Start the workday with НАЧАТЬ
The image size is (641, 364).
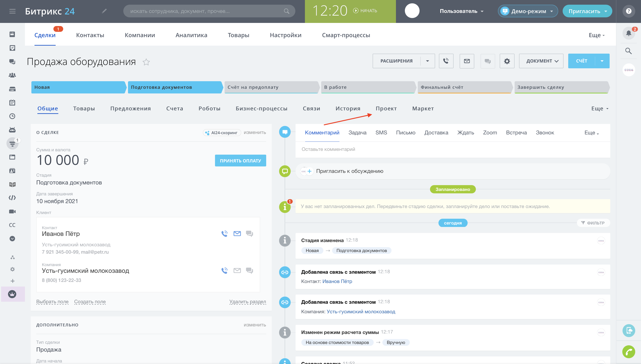coord(365,11)
